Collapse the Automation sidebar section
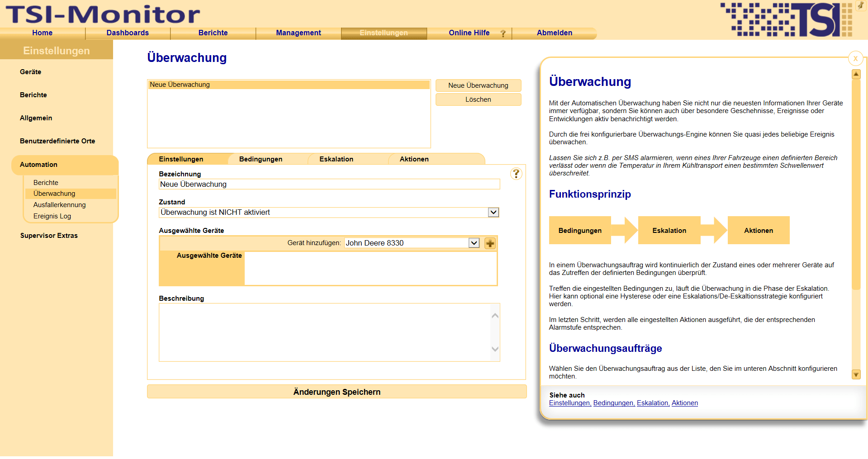 (65, 165)
